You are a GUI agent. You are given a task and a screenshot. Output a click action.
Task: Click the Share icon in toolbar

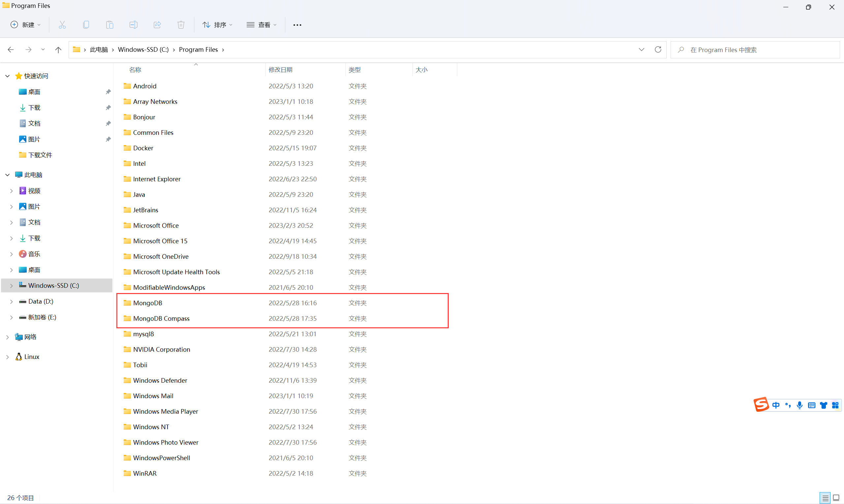click(x=157, y=25)
